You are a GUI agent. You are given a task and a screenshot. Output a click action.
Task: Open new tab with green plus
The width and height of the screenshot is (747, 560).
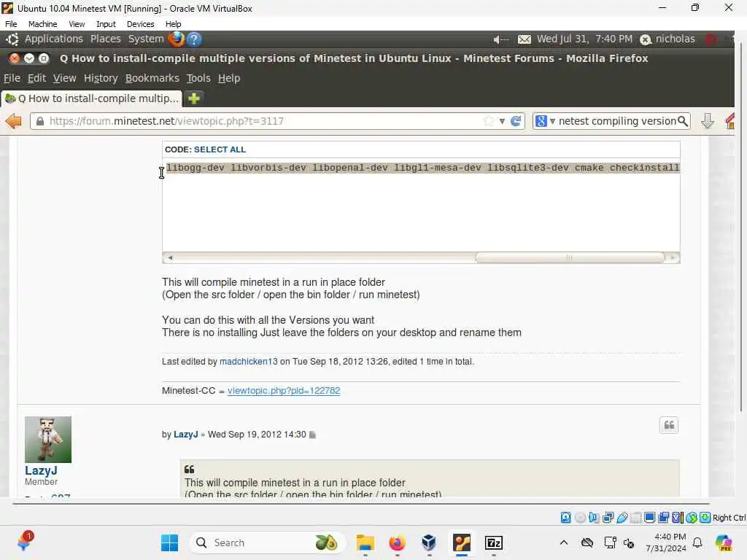pyautogui.click(x=194, y=98)
